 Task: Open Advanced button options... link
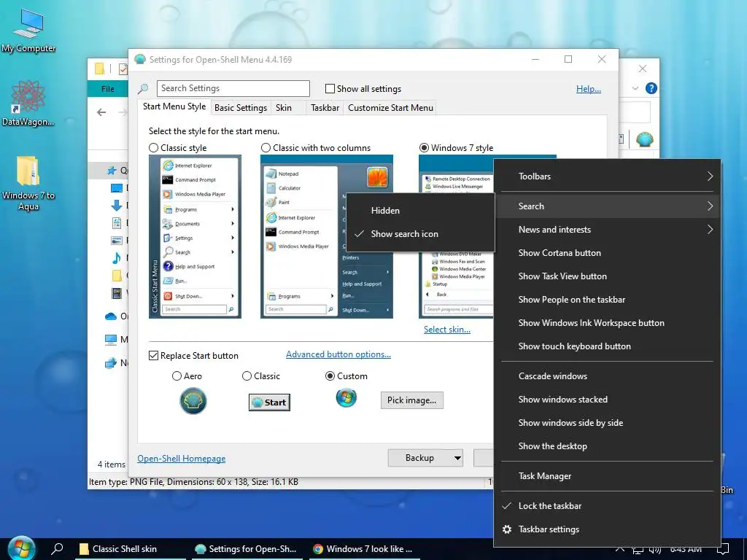[x=338, y=354]
